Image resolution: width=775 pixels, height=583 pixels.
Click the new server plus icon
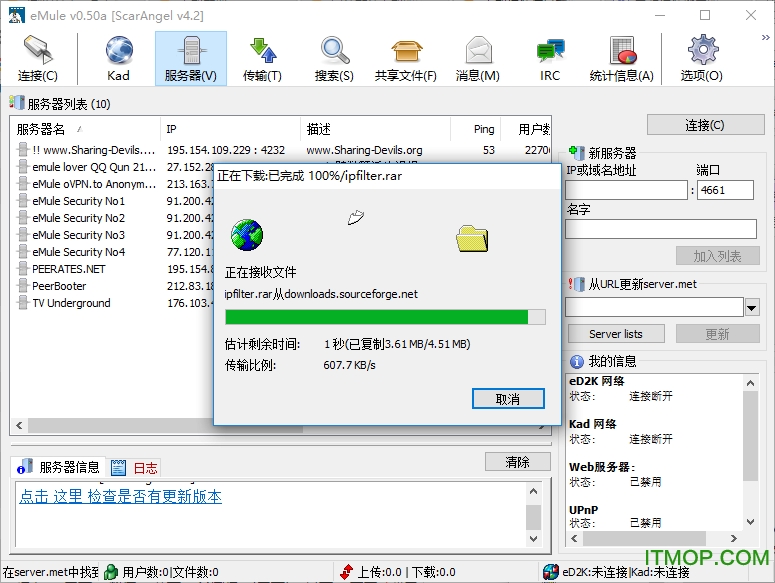pyautogui.click(x=576, y=152)
